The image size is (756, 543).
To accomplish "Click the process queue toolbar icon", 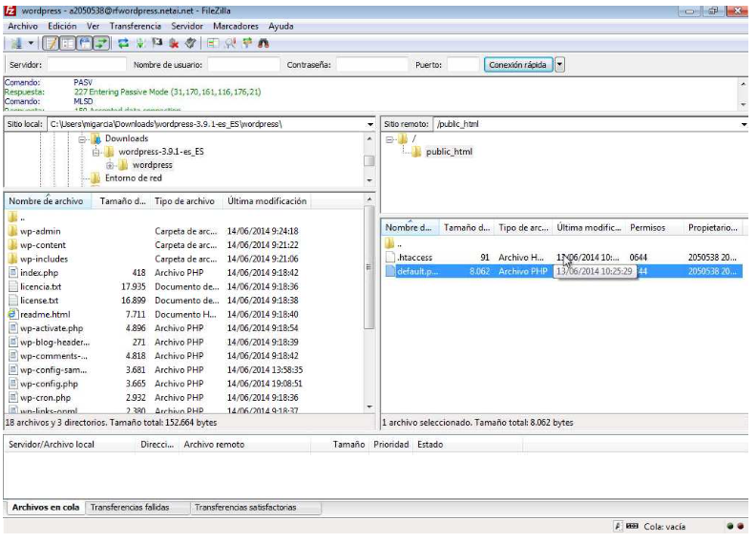I will (140, 43).
